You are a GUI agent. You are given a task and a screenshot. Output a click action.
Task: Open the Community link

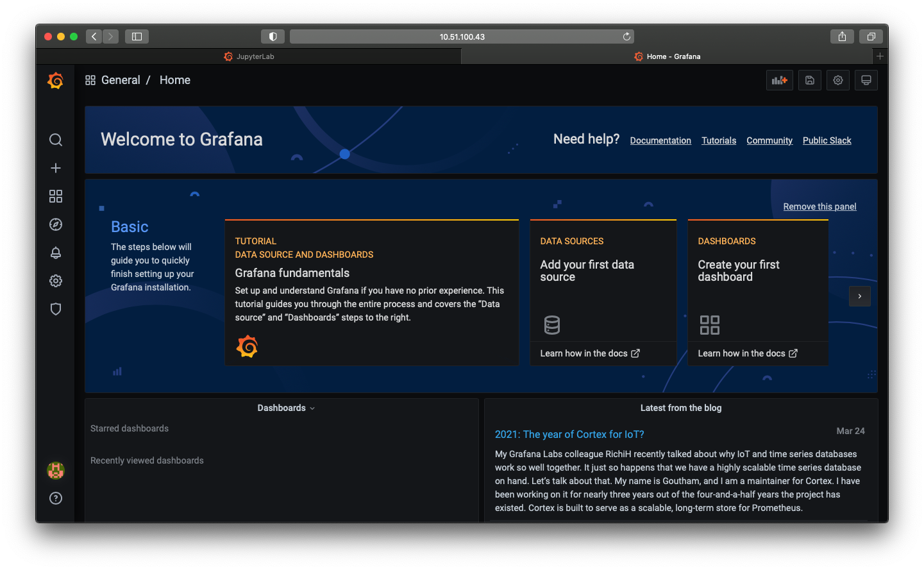769,140
